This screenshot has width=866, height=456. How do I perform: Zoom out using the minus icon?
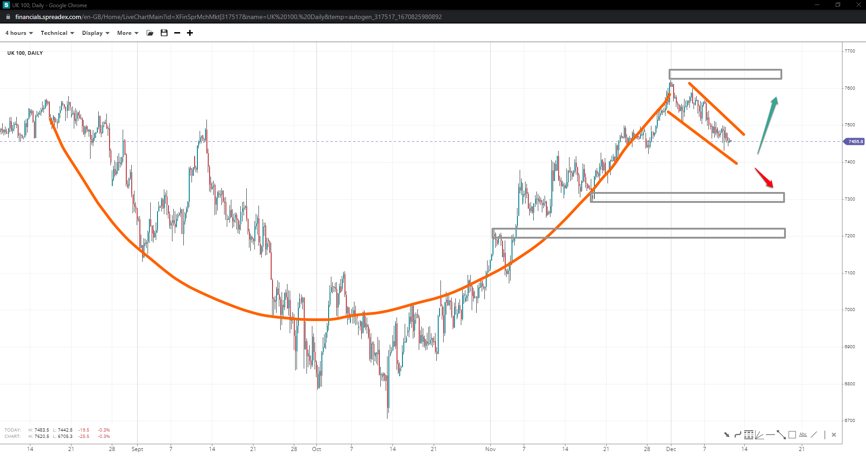177,33
